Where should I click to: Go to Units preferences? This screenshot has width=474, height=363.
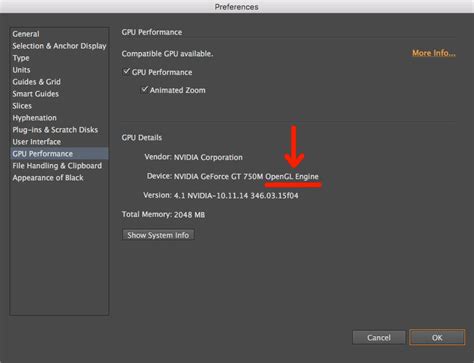click(21, 70)
